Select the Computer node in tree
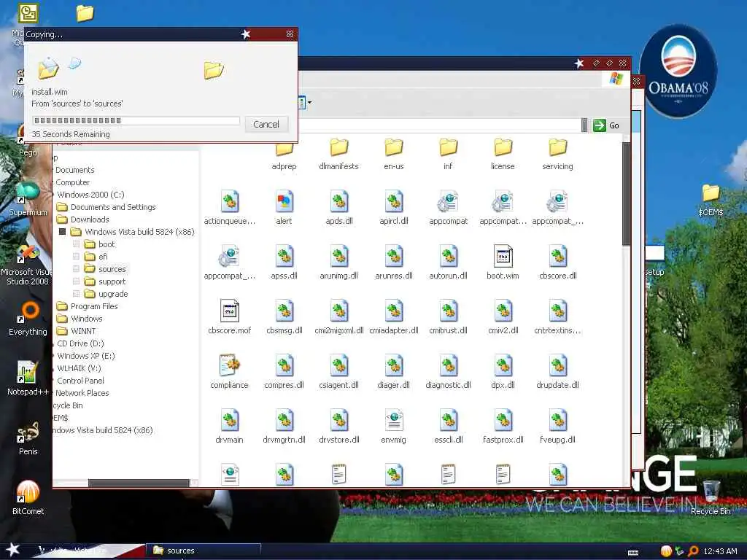Screen dimensions: 747x560 (72, 182)
